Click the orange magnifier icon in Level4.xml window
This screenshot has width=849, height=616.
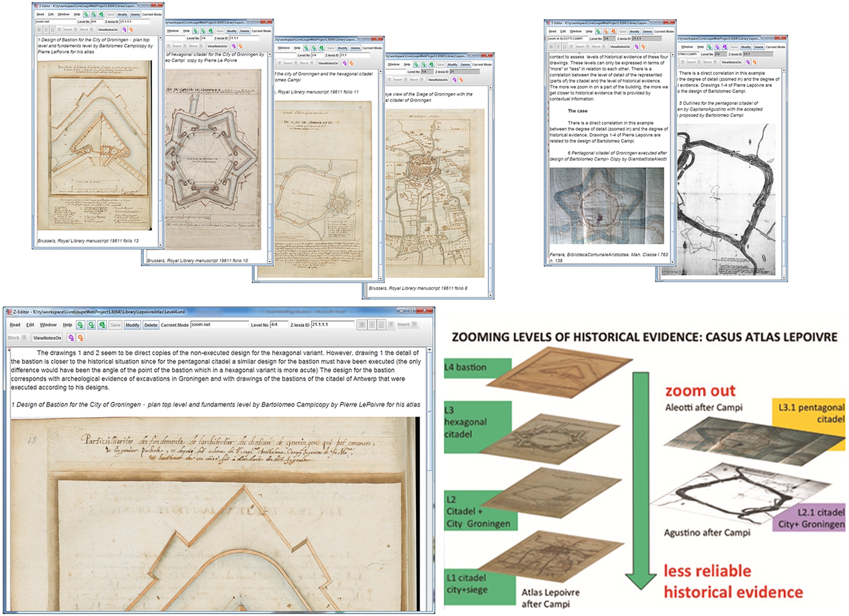(x=80, y=338)
